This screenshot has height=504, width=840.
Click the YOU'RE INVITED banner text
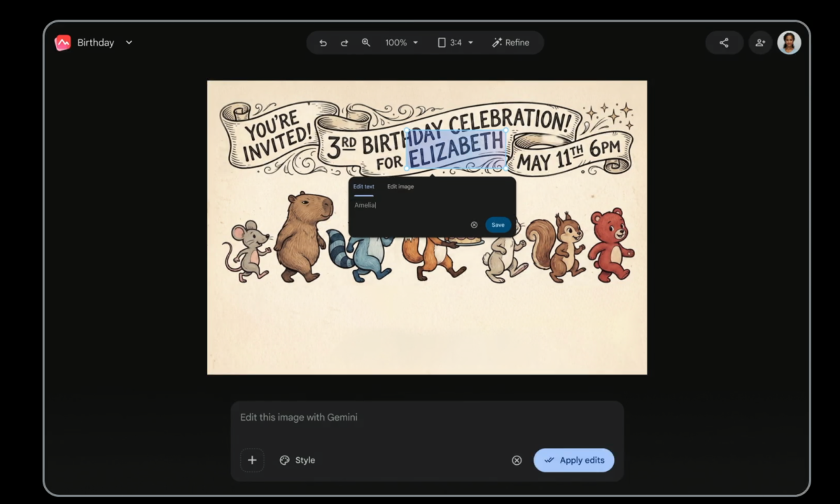276,136
